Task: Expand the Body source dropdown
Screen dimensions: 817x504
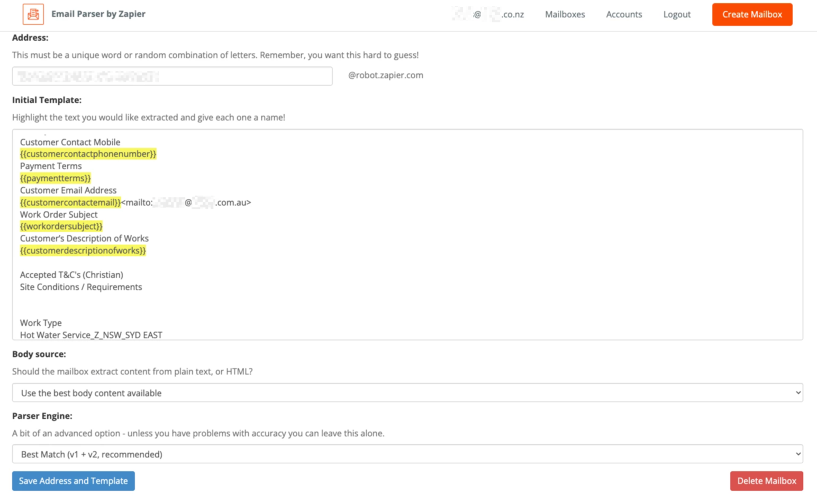Action: [407, 393]
